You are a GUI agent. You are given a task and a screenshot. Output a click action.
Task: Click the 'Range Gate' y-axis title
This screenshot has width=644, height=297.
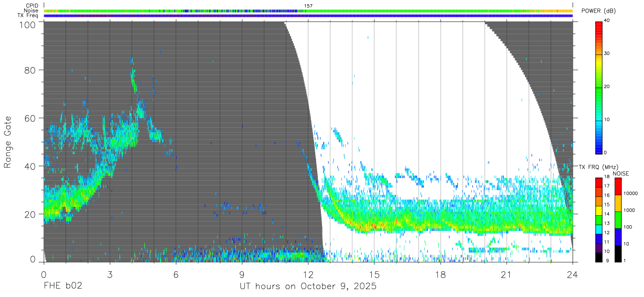pyautogui.click(x=8, y=142)
